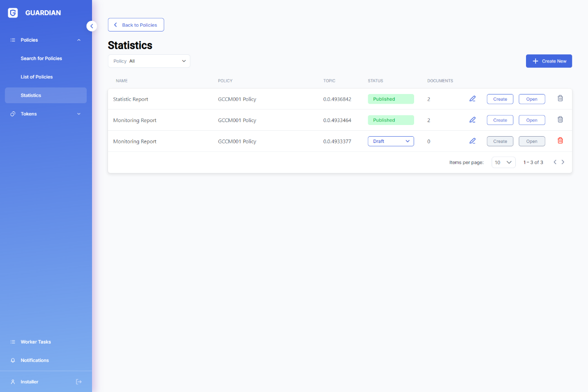588x392 pixels.
Task: Go to next page of results
Action: 563,162
